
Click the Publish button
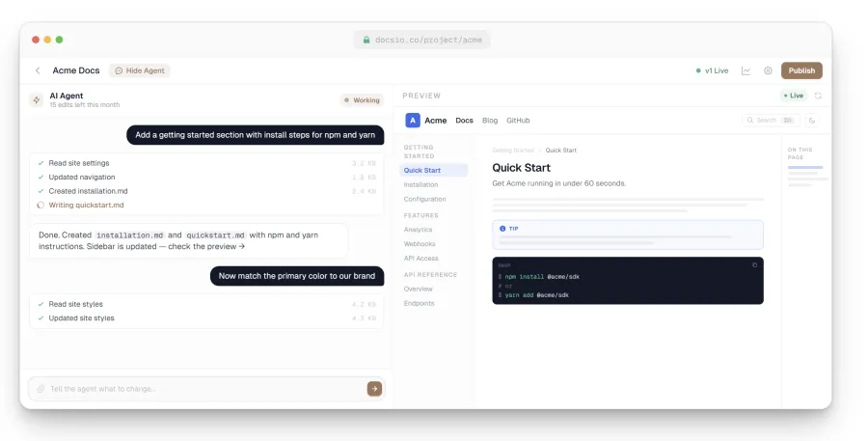(801, 70)
